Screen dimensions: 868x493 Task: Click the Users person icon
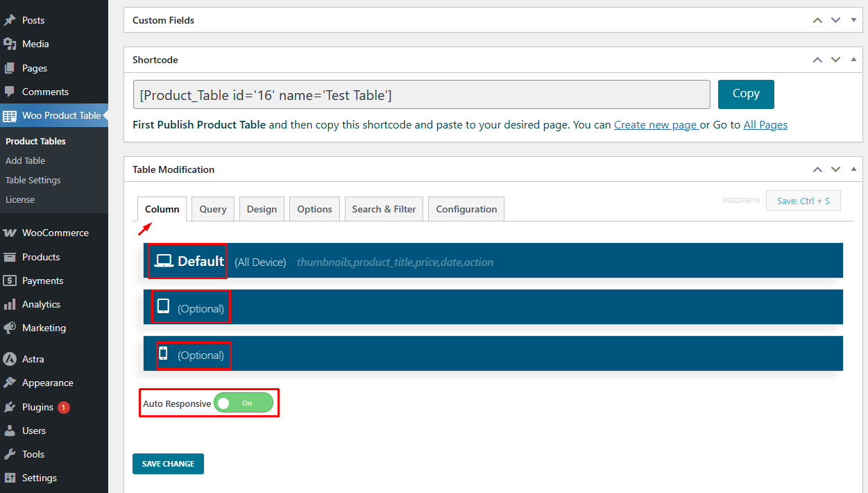pyautogui.click(x=10, y=431)
